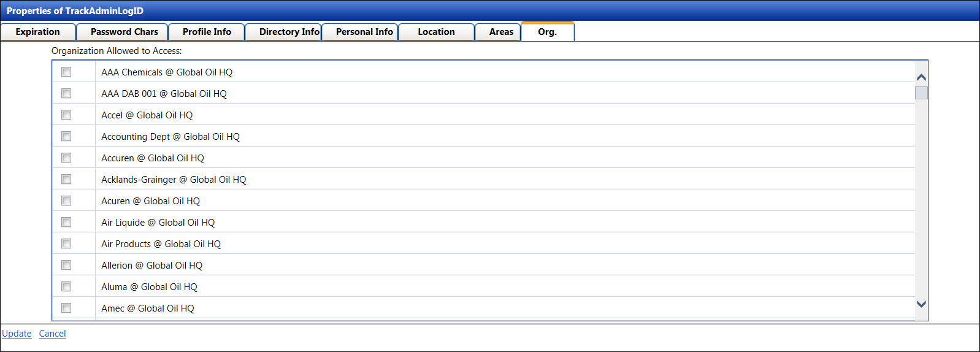Viewport: 980px width, 352px height.
Task: Click the text Aluma @ Global Oil HQ
Action: click(x=149, y=287)
